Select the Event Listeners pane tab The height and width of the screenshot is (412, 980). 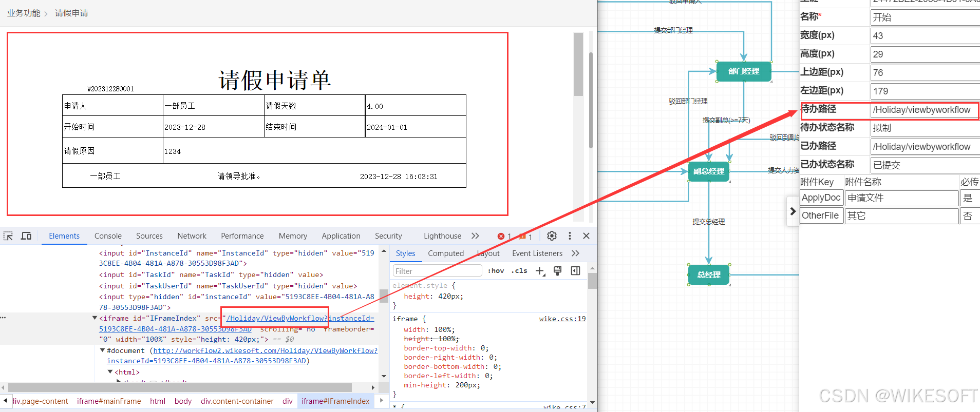(x=537, y=253)
